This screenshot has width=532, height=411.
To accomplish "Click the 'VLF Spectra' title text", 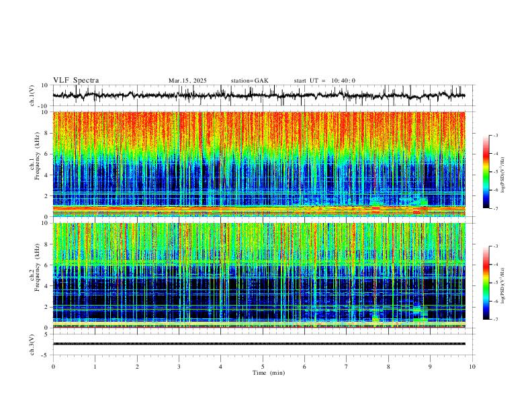I will point(76,81).
